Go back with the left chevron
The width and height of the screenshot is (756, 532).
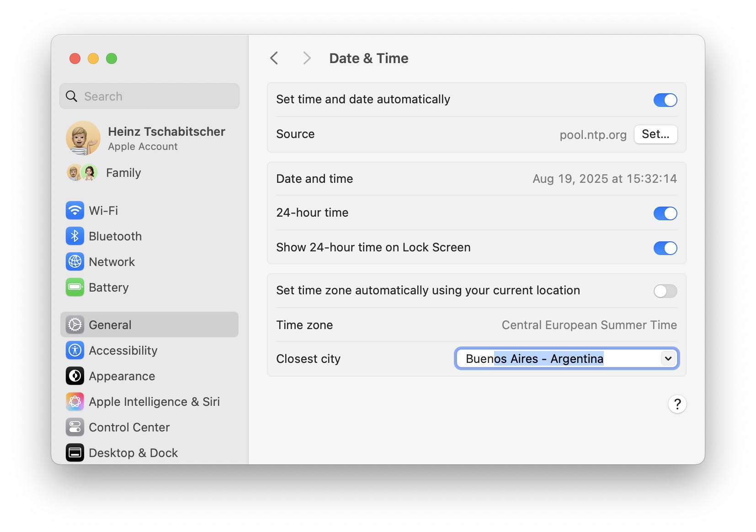274,58
